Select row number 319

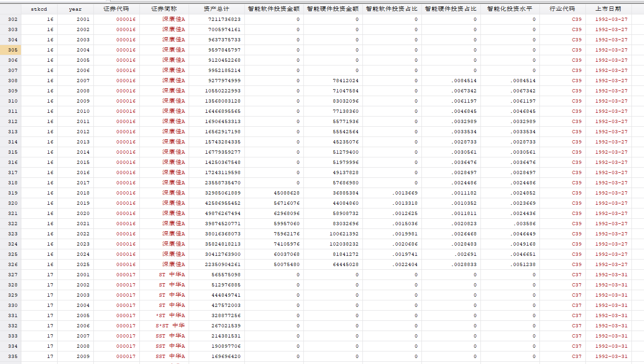point(10,193)
